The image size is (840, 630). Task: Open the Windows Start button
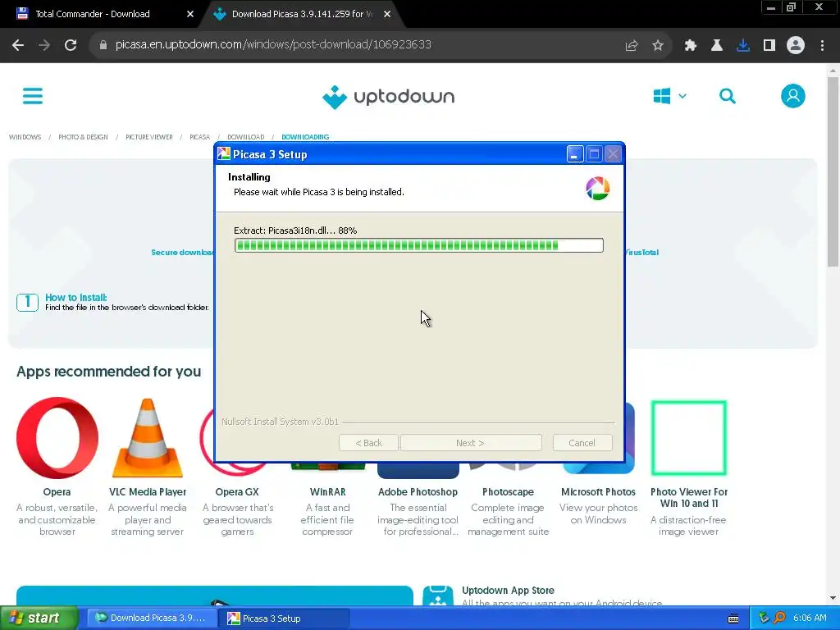[39, 619]
